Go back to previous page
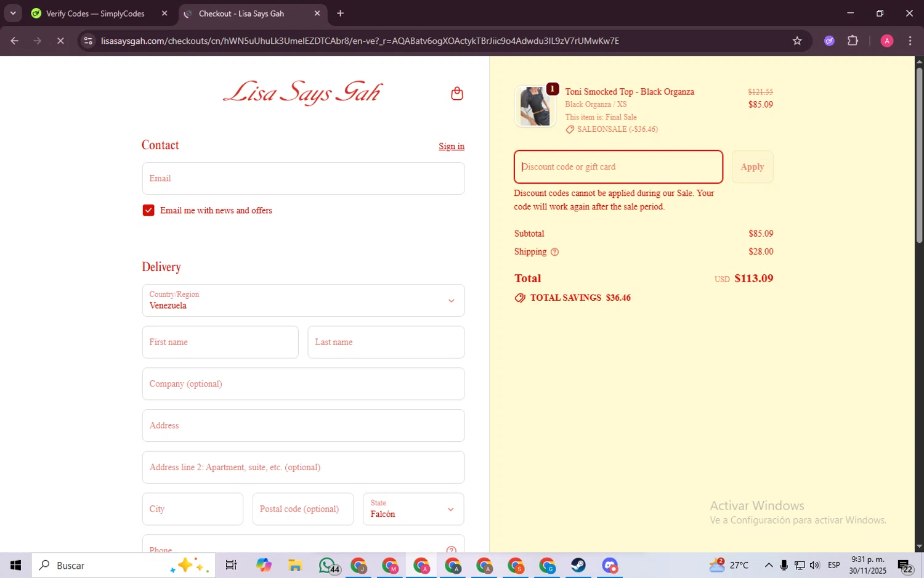 (x=14, y=41)
